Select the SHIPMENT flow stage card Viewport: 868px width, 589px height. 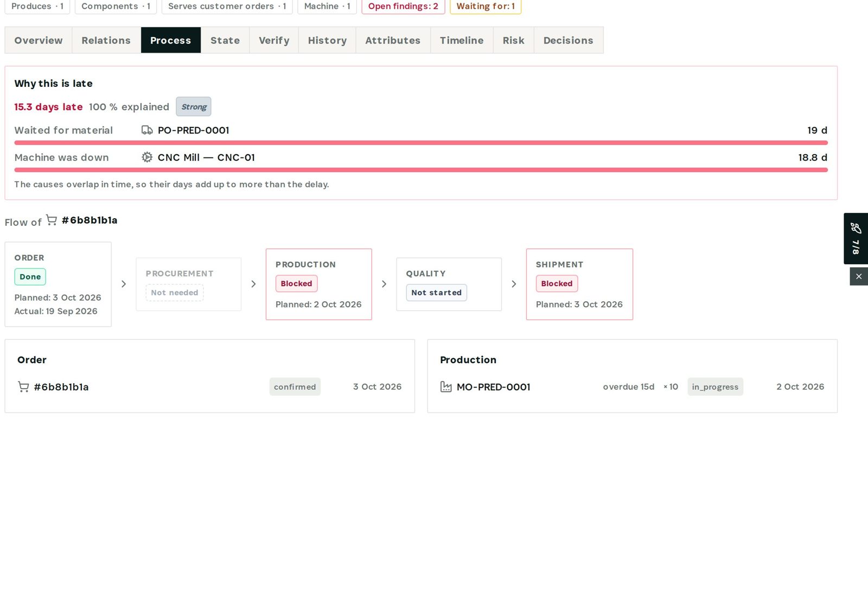[579, 284]
